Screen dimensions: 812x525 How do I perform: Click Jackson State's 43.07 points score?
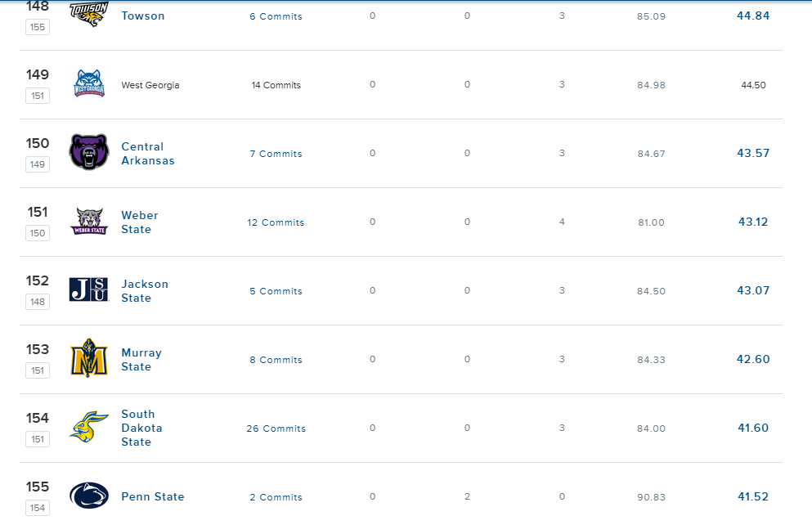(x=753, y=290)
